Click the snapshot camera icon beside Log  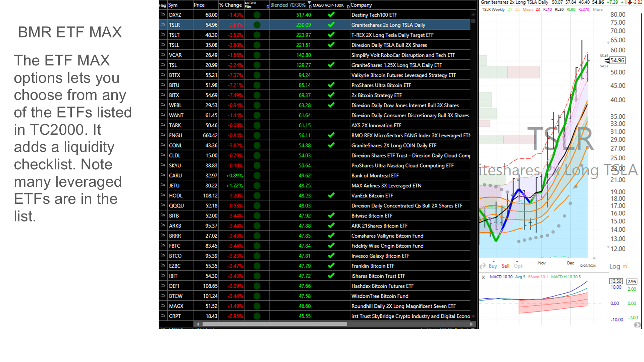625,266
